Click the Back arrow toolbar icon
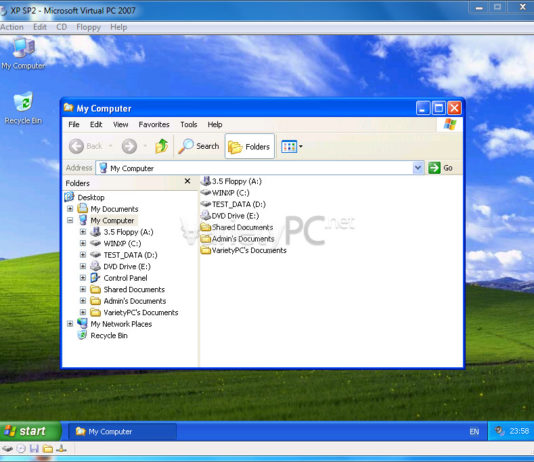Image resolution: width=534 pixels, height=462 pixels. [x=76, y=146]
